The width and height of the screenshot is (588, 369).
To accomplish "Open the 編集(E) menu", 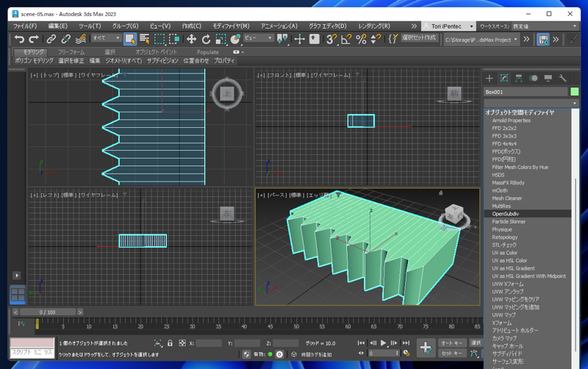I will [58, 26].
